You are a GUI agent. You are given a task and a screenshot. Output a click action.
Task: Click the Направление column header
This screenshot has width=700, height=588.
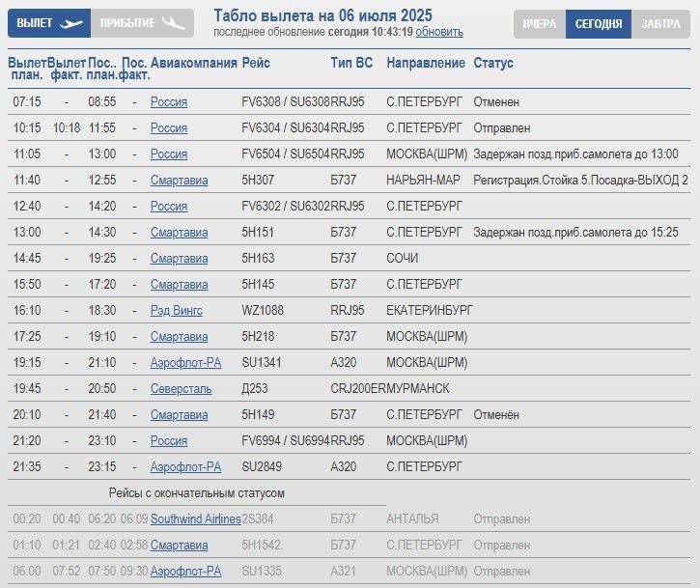426,63
